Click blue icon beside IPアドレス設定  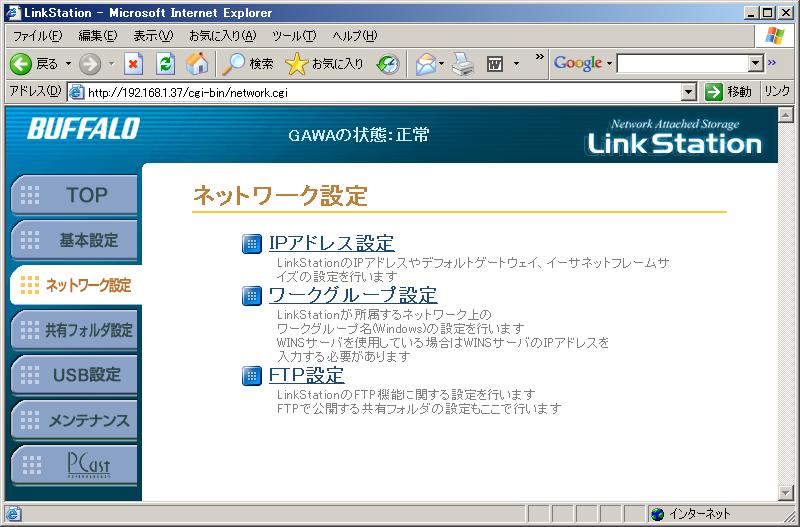(252, 244)
